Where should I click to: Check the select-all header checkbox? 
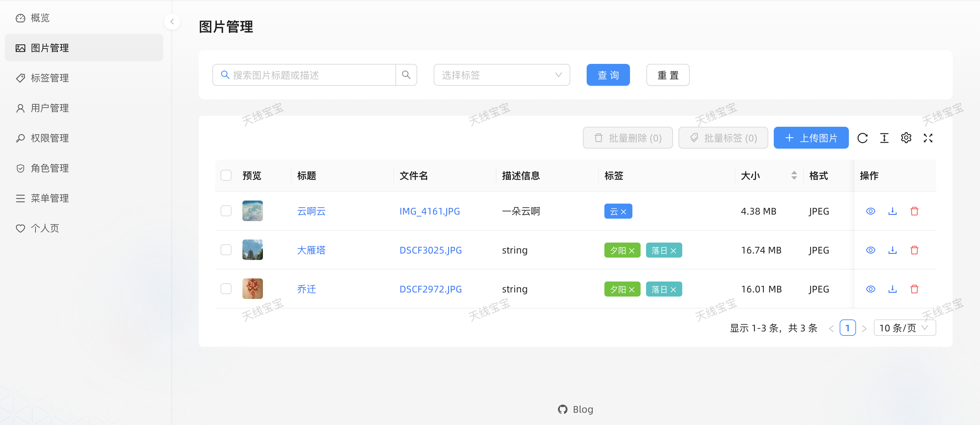click(226, 175)
